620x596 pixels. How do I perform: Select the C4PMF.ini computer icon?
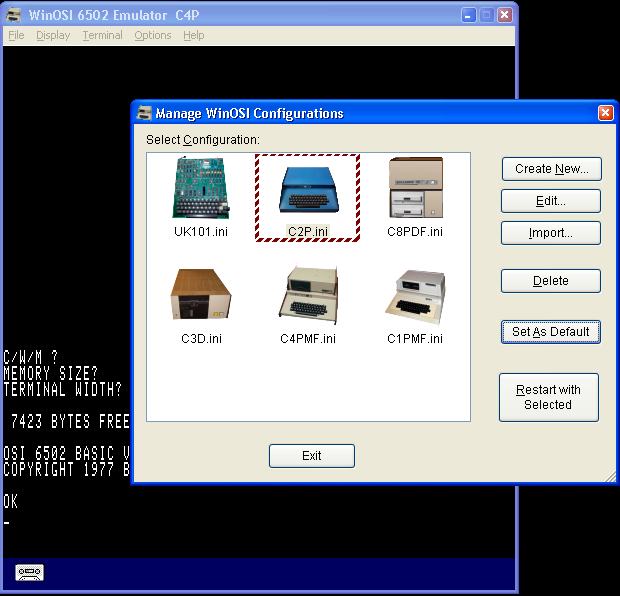tap(308, 295)
